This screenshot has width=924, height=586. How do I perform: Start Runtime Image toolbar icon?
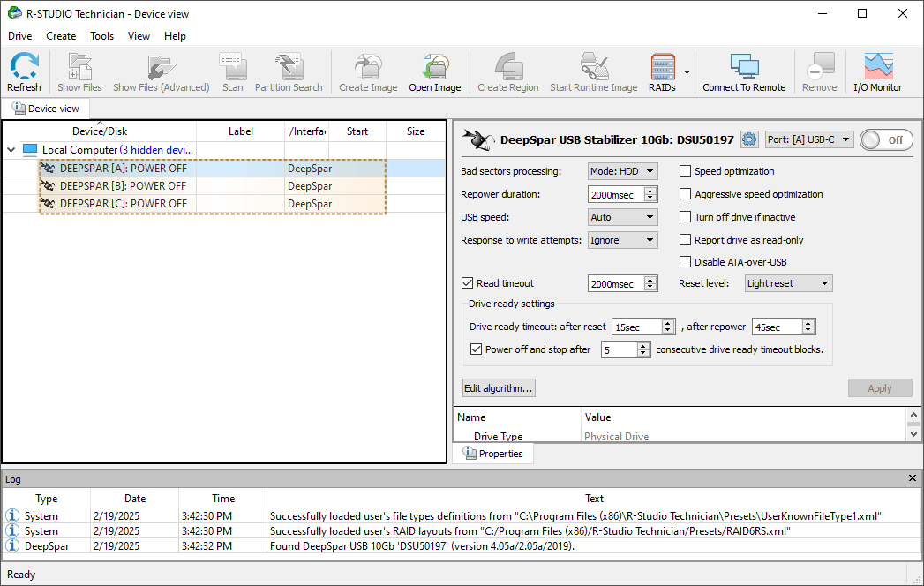pyautogui.click(x=593, y=71)
